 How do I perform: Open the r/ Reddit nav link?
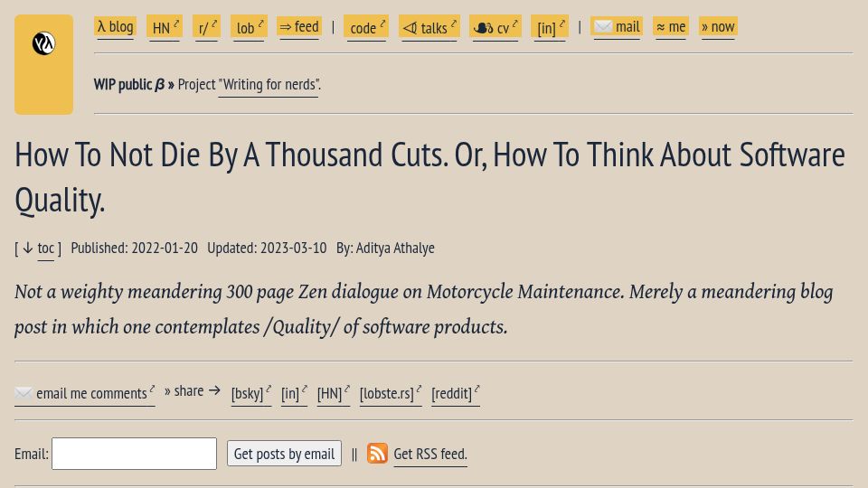[206, 27]
